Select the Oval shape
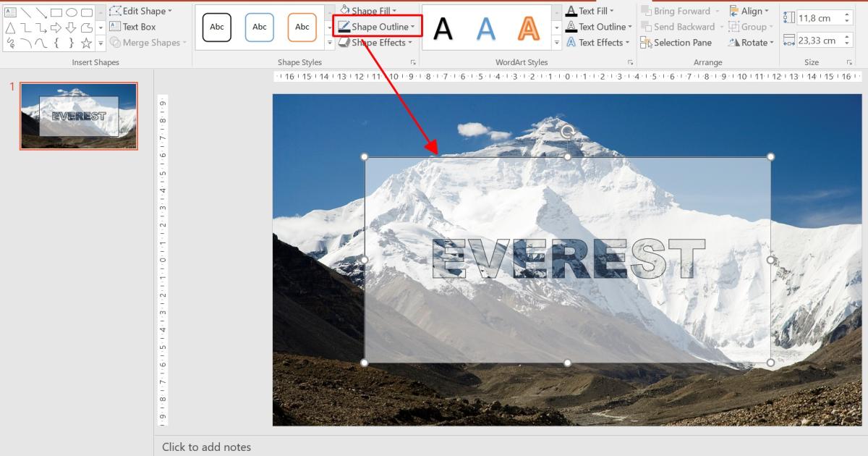 tap(72, 12)
